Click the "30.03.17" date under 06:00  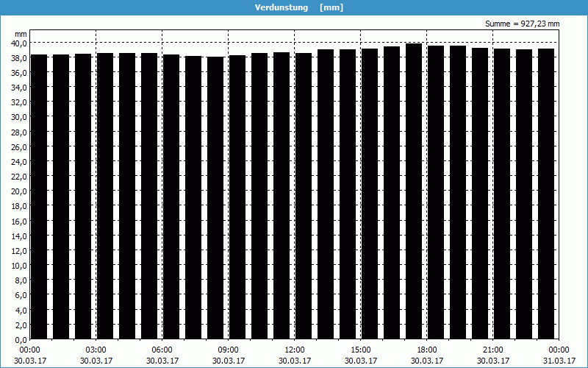pyautogui.click(x=162, y=361)
